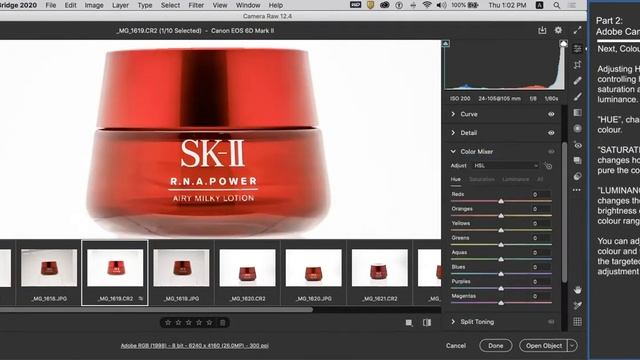
Task: Toggle Color Mixer panel visibility eye
Action: coord(551,151)
